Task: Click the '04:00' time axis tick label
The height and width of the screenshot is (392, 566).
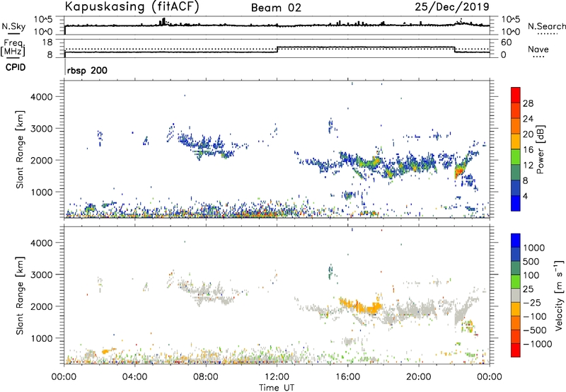Action: (x=135, y=377)
